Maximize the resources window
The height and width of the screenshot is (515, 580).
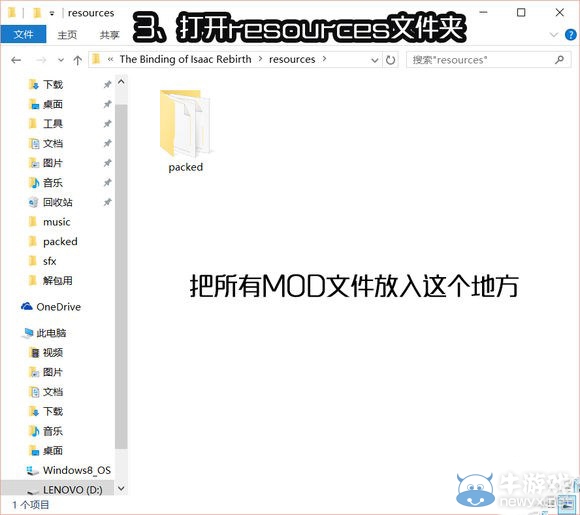(521, 13)
